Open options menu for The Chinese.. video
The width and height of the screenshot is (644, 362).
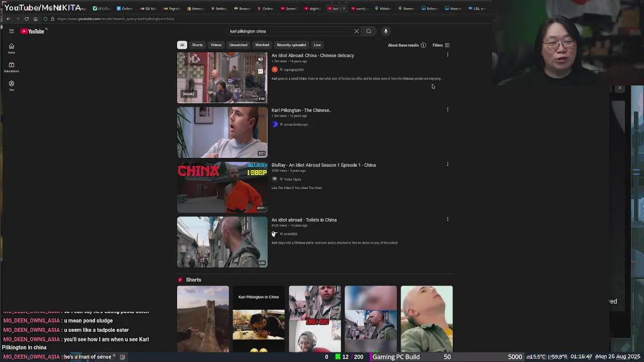[x=447, y=110]
